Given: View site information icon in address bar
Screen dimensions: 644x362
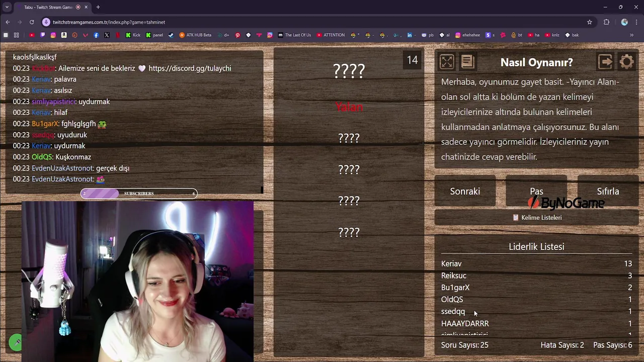Looking at the screenshot, I should (x=46, y=22).
